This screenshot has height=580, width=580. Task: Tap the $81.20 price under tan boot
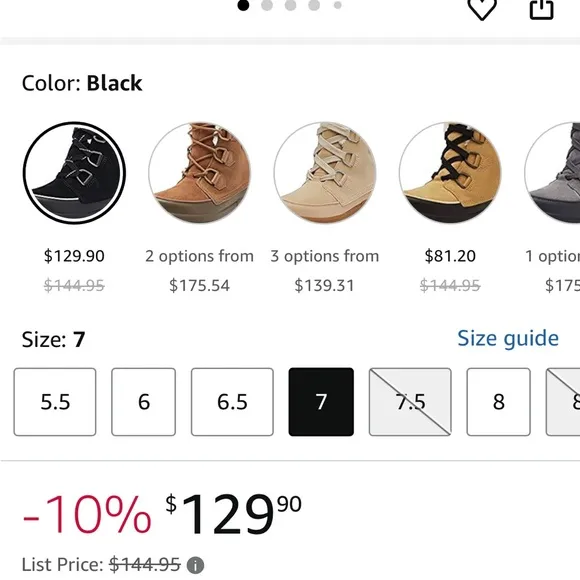click(x=450, y=256)
